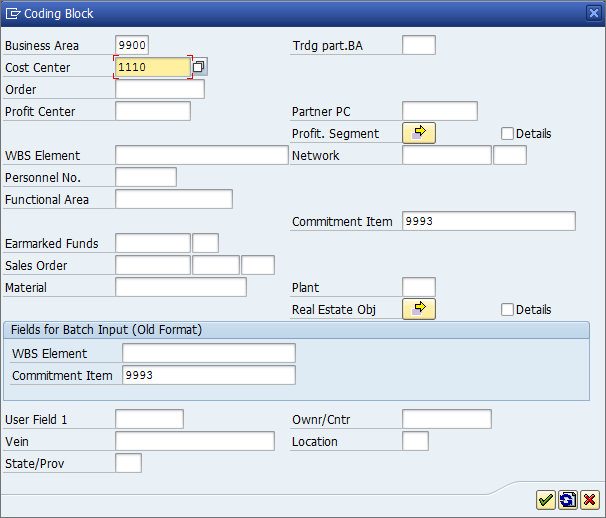The image size is (606, 518).
Task: Click the Business Area field 9900
Action: (132, 45)
